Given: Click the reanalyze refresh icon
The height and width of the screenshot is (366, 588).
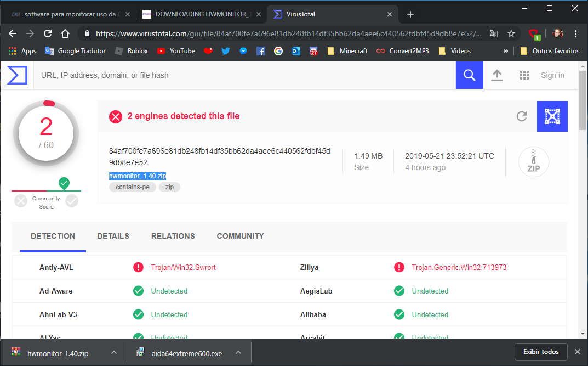Looking at the screenshot, I should [522, 116].
